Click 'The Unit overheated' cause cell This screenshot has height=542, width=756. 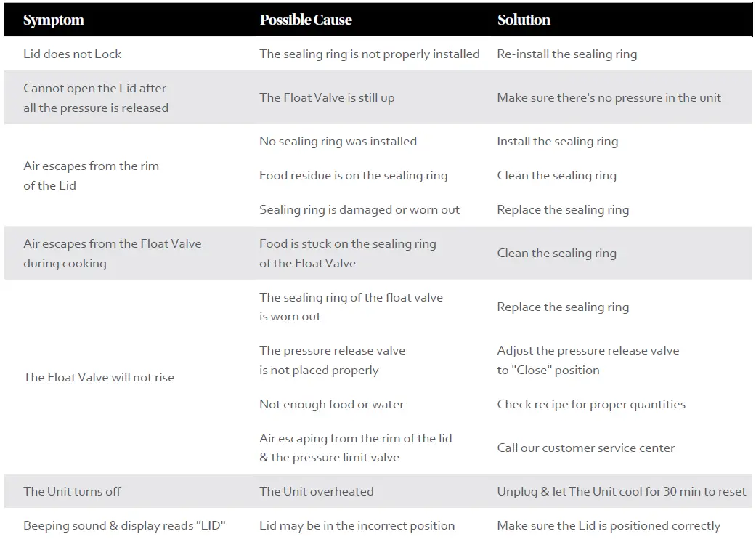pos(316,491)
